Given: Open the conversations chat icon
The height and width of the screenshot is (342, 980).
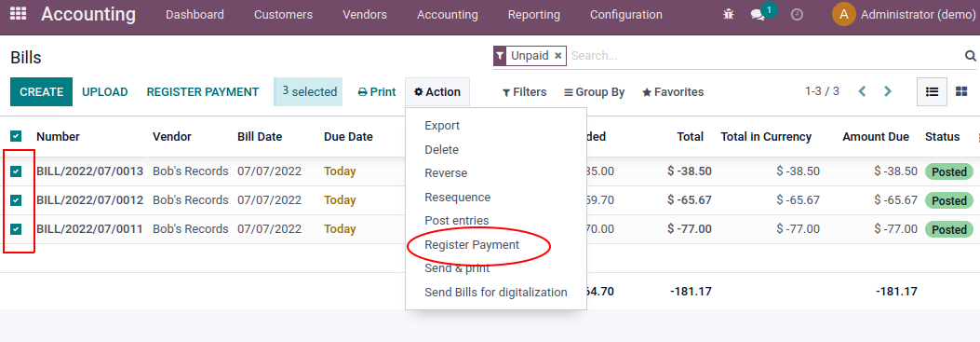Looking at the screenshot, I should point(758,15).
